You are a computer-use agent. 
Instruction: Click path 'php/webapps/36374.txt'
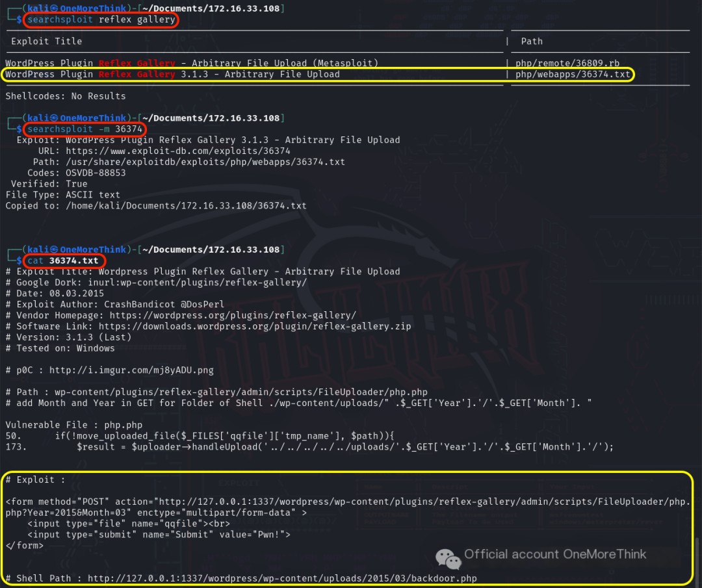pyautogui.click(x=573, y=74)
